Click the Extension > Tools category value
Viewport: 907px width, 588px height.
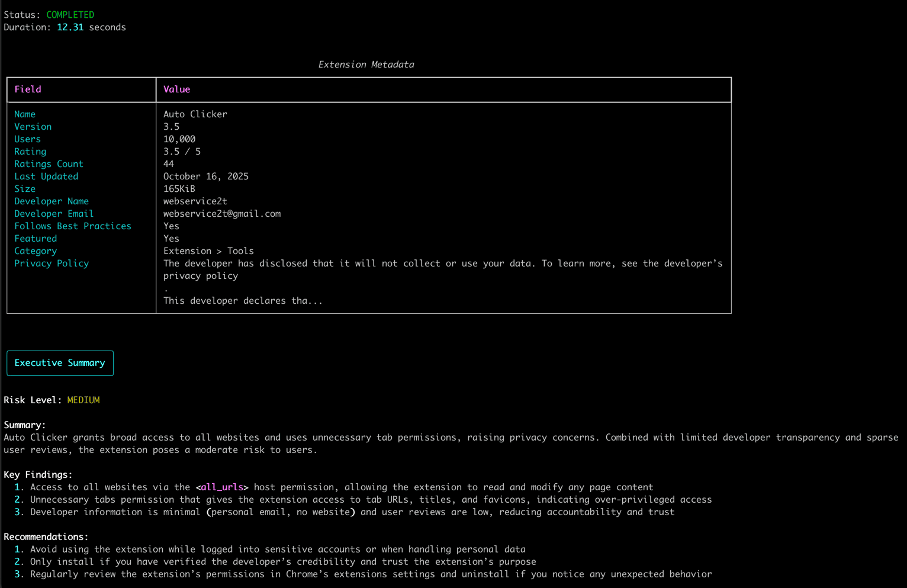tap(208, 251)
